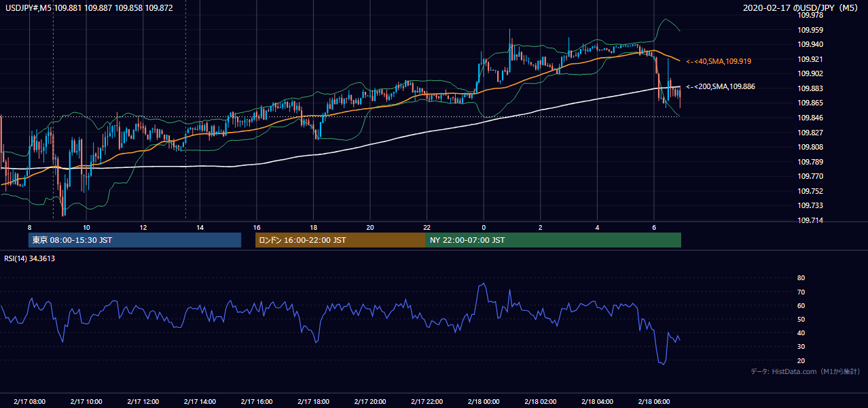Click price axis label 109.733
The height and width of the screenshot is (408, 868).
point(810,205)
